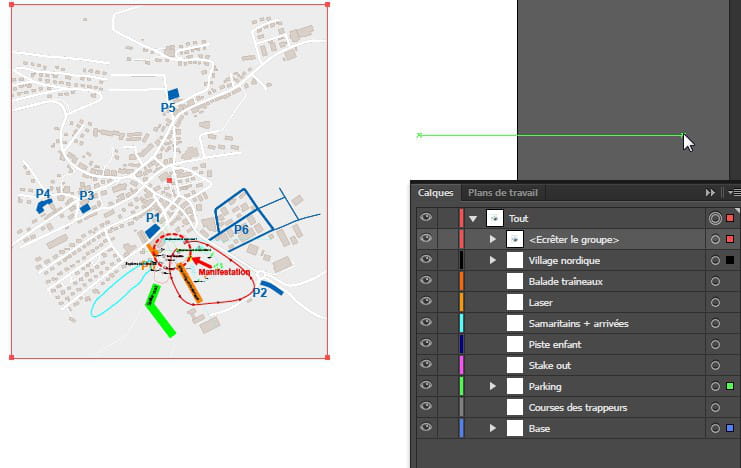Hide the Piste enfant layer

click(426, 344)
